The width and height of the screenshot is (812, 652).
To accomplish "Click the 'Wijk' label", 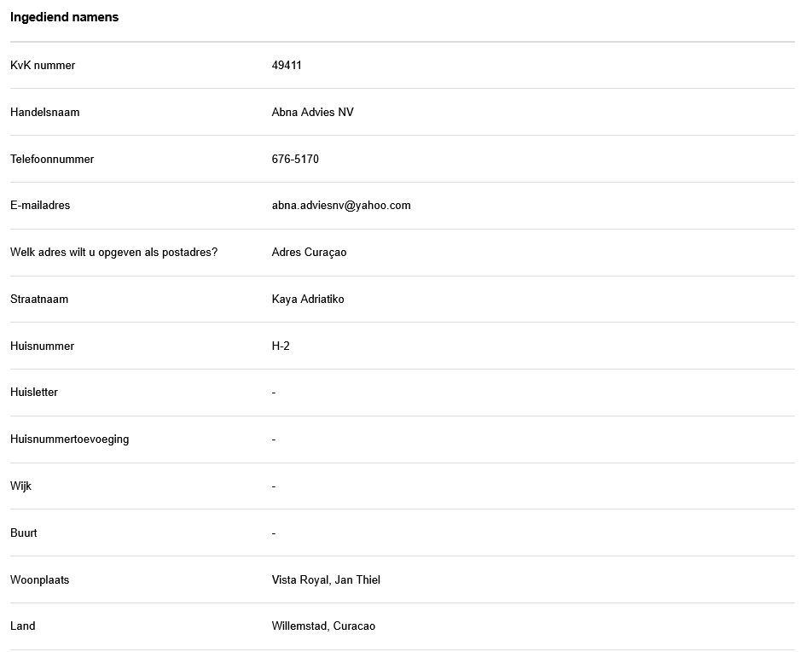I will 21,486.
